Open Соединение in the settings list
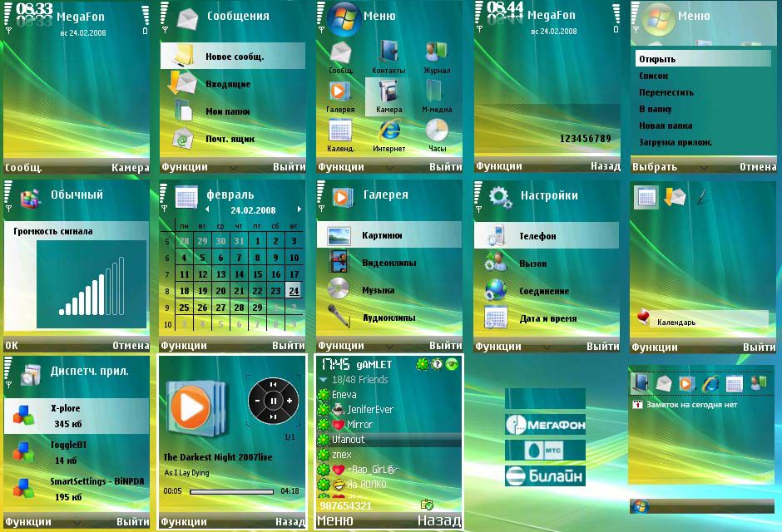Image resolution: width=782 pixels, height=532 pixels. pyautogui.click(x=545, y=291)
